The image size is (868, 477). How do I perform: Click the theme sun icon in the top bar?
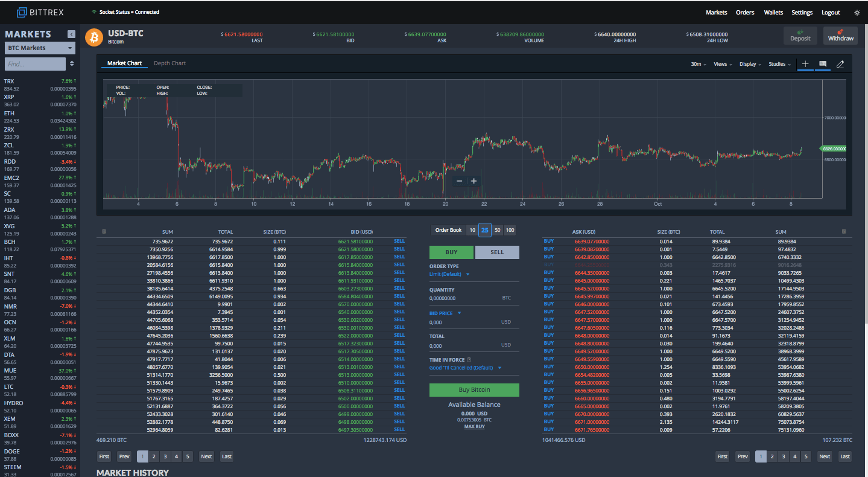point(857,12)
